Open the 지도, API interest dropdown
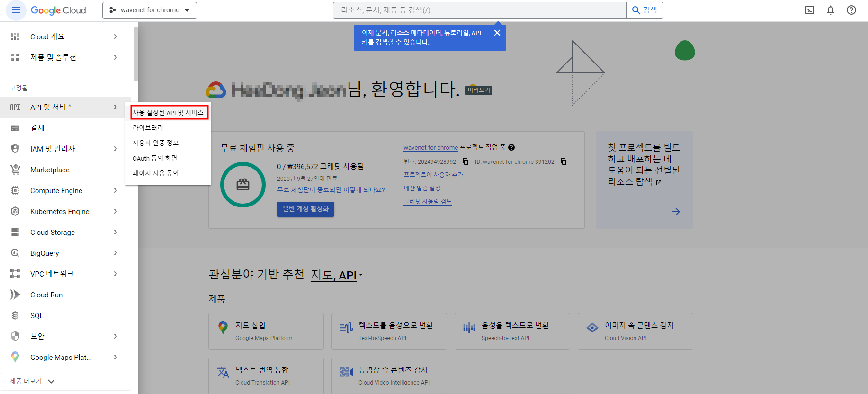This screenshot has width=868, height=394. click(337, 275)
